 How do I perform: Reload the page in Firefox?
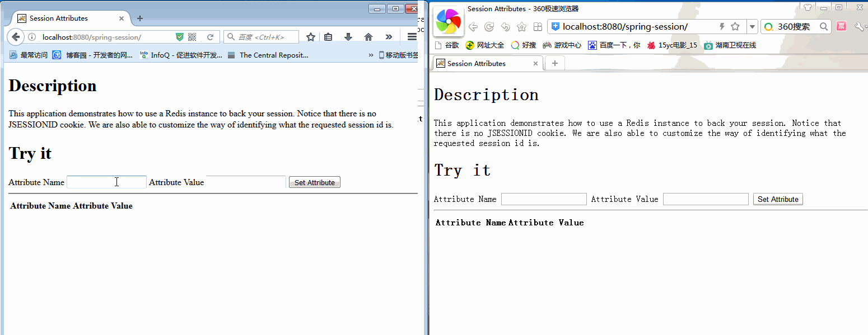(x=211, y=37)
